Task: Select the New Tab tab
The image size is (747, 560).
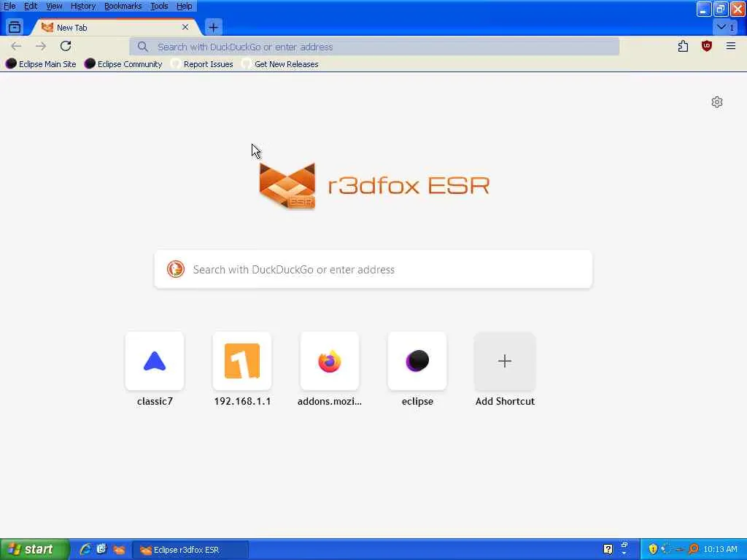Action: [x=115, y=28]
